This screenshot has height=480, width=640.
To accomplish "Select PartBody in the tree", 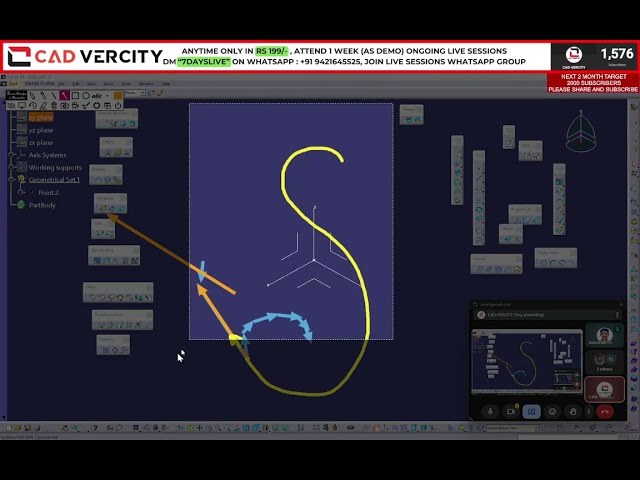I will click(42, 205).
